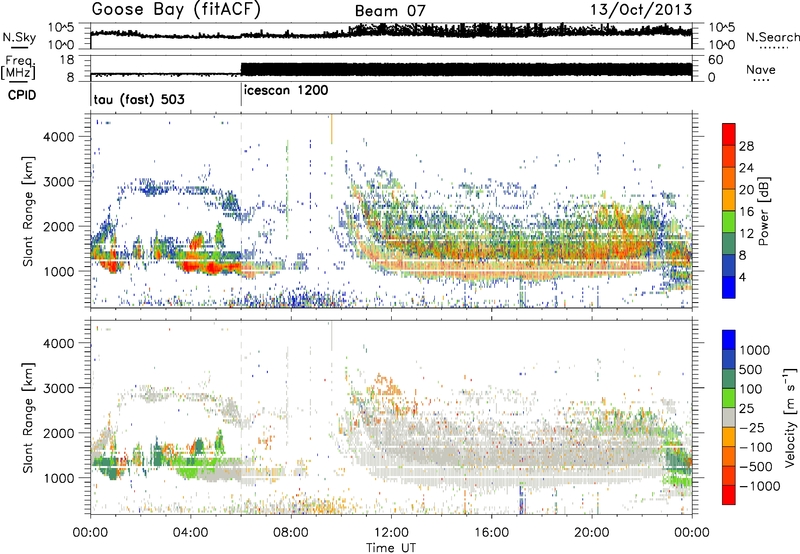Screen dimensions: 800x554
Task: Click the 'Power [dB]' colorbar title
Action: (764, 211)
